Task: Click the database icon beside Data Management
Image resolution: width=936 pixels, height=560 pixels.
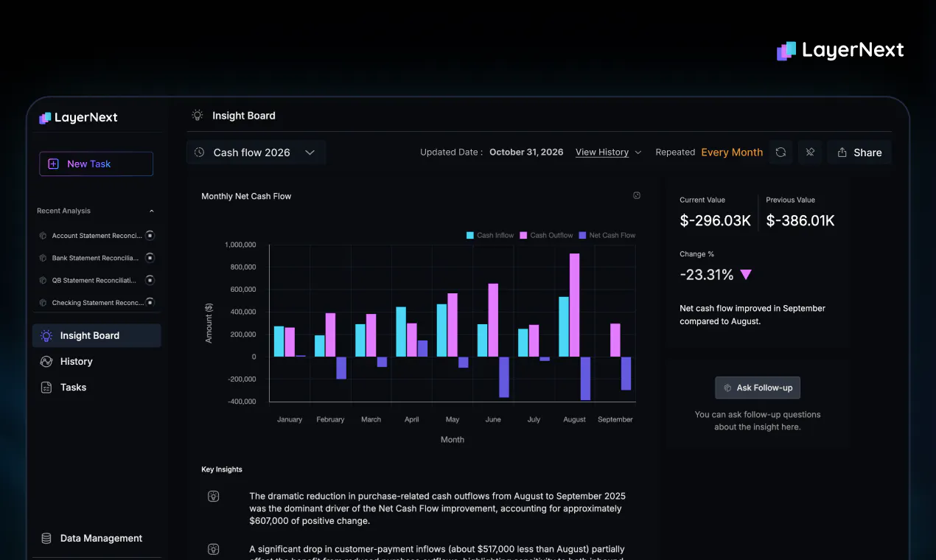Action: tap(46, 539)
